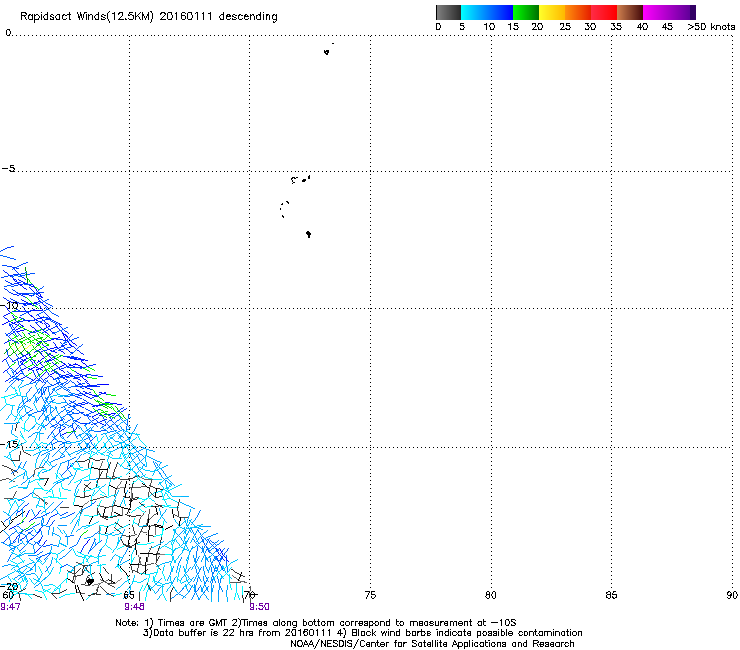
Task: Click longitude label 85 on bottom axis
Action: [x=611, y=595]
